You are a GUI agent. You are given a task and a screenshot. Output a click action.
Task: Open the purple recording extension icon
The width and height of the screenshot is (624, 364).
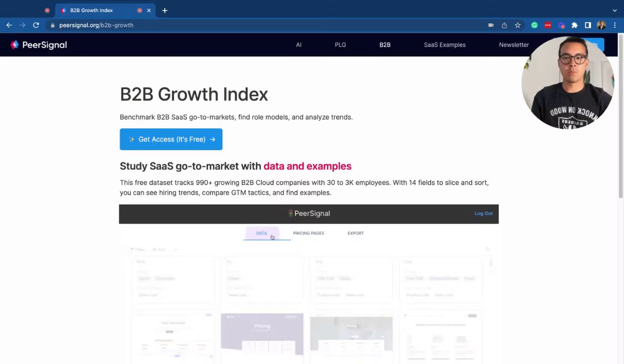[561, 25]
